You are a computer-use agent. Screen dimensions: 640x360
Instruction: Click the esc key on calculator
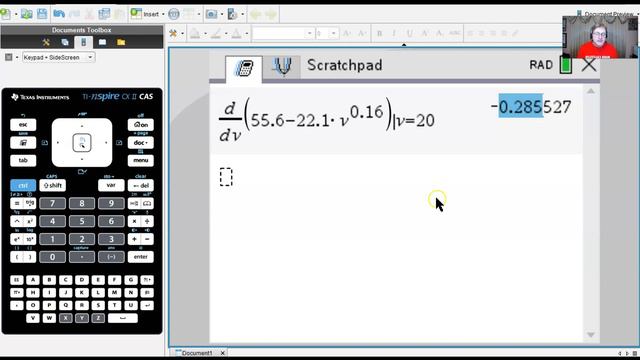(x=23, y=124)
